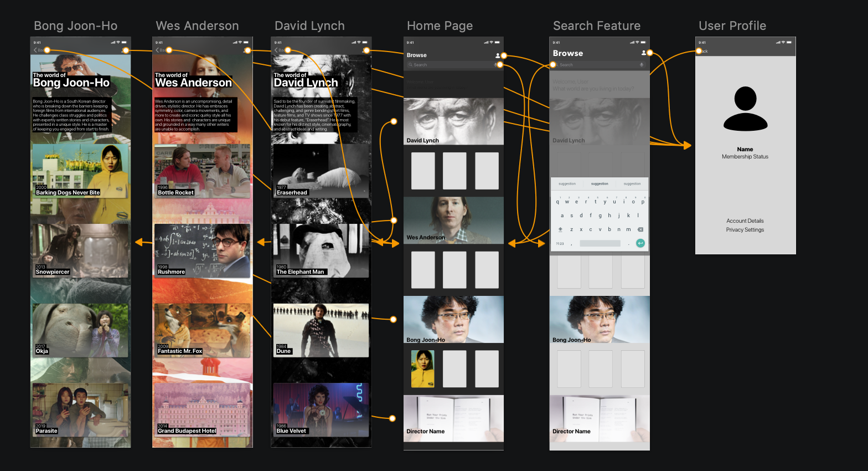Select the Wes Anderson banner on Home Page
The height and width of the screenshot is (471, 868).
point(453,220)
